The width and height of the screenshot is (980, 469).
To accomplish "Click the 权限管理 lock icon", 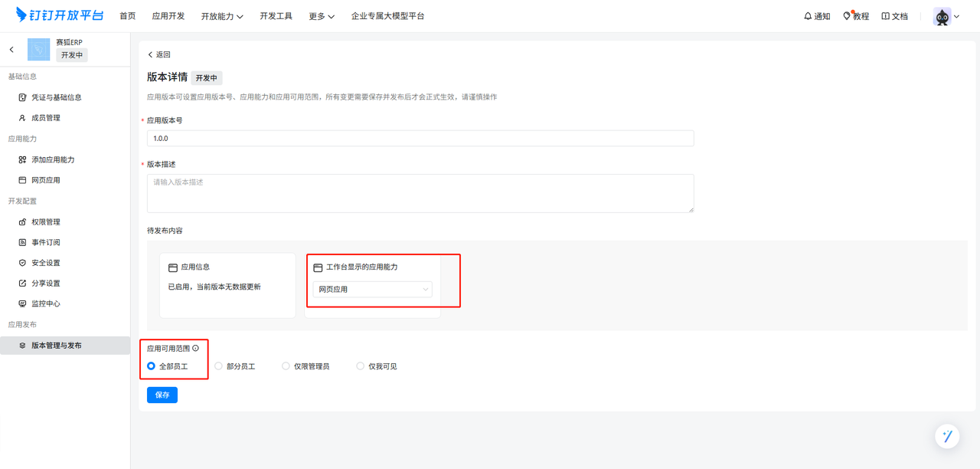I will 22,222.
